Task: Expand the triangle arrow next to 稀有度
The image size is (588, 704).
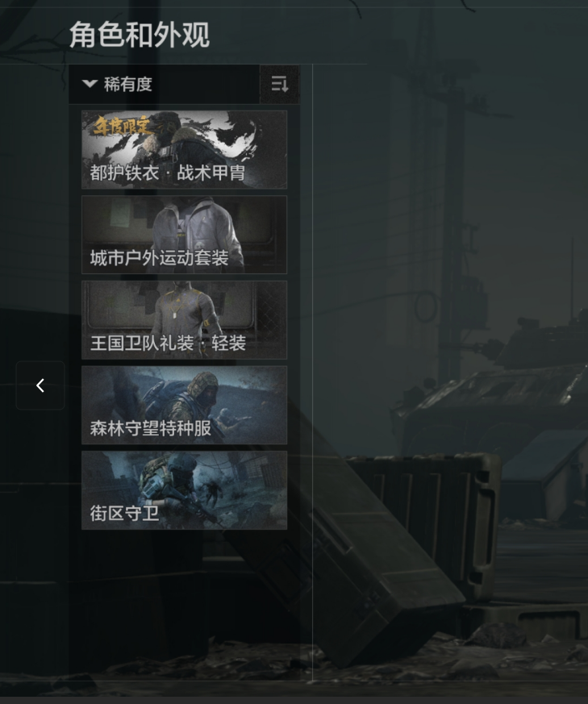Action: click(90, 84)
